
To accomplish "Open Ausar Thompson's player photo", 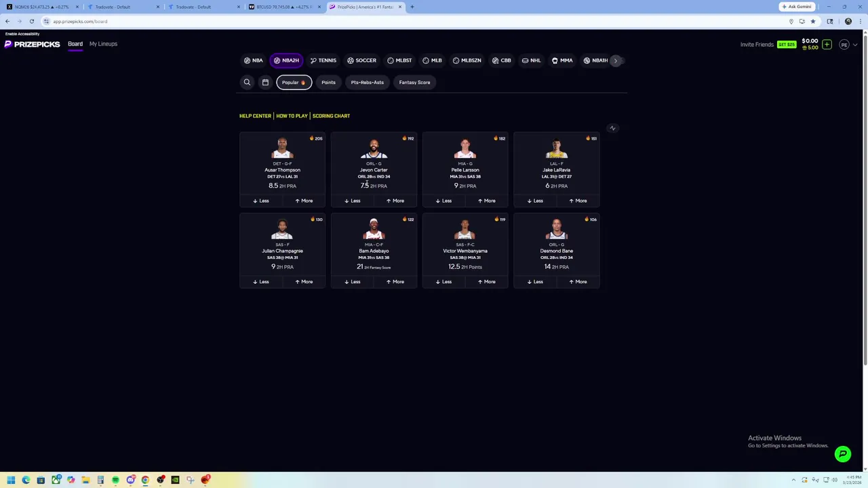I will [282, 148].
